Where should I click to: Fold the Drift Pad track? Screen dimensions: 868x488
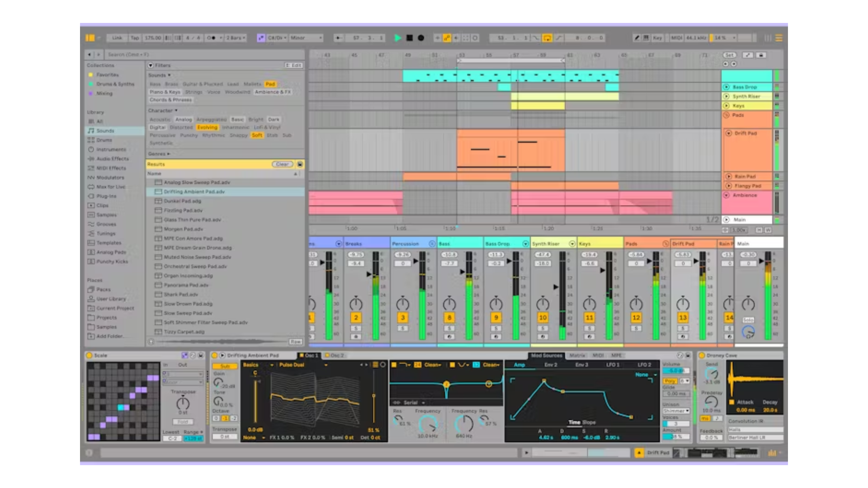[729, 133]
